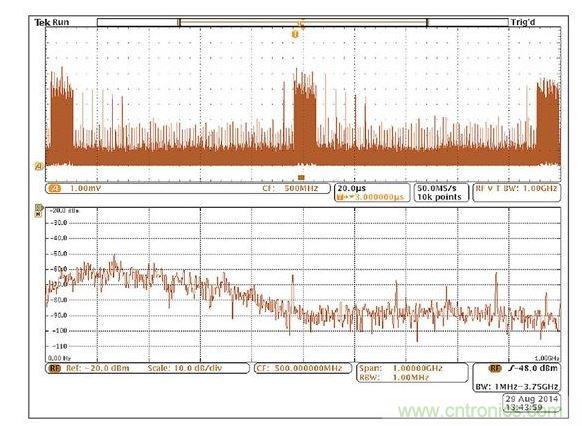Viewport: 582px width, 426px height.
Task: Select the orange A badge beside 1.00mV
Action: point(55,189)
